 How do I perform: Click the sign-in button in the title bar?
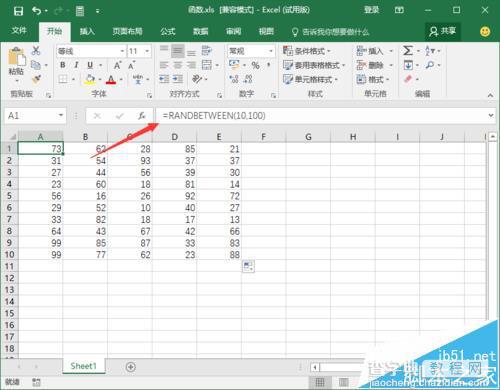pos(371,10)
